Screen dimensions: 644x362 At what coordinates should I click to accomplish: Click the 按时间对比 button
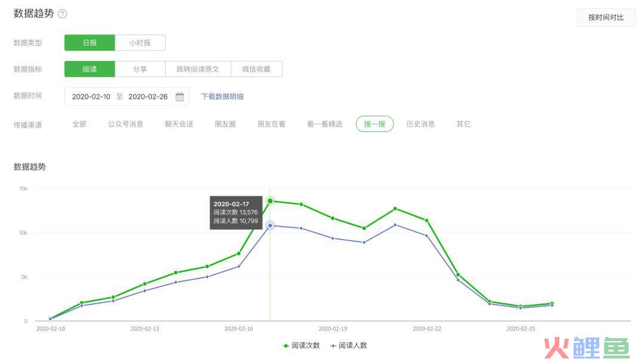click(x=606, y=17)
